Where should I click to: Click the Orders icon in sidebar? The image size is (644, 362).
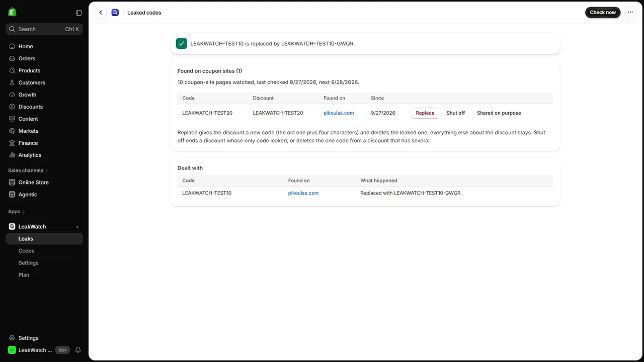(x=12, y=58)
